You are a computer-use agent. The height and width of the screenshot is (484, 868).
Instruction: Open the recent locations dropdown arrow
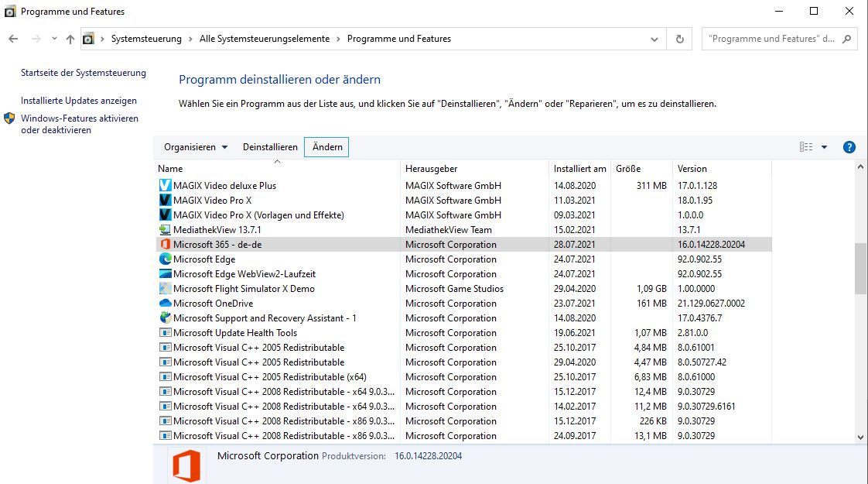(x=54, y=39)
